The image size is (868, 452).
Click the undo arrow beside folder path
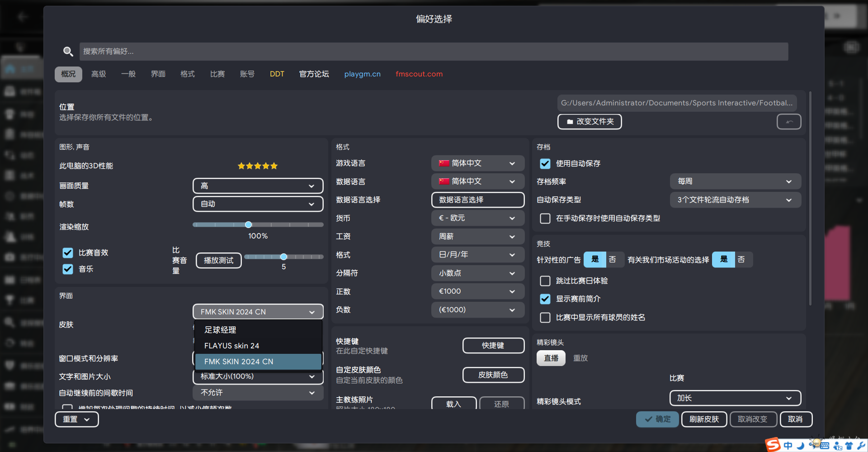[x=788, y=122]
